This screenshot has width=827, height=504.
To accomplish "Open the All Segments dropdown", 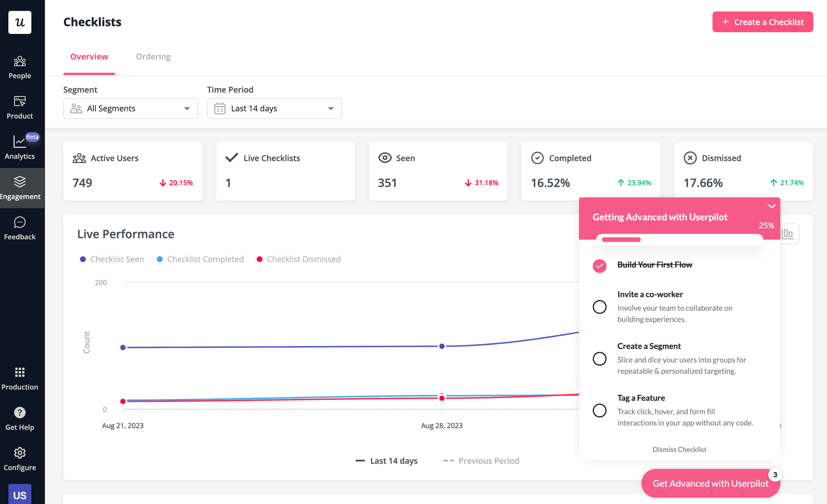I will point(130,108).
